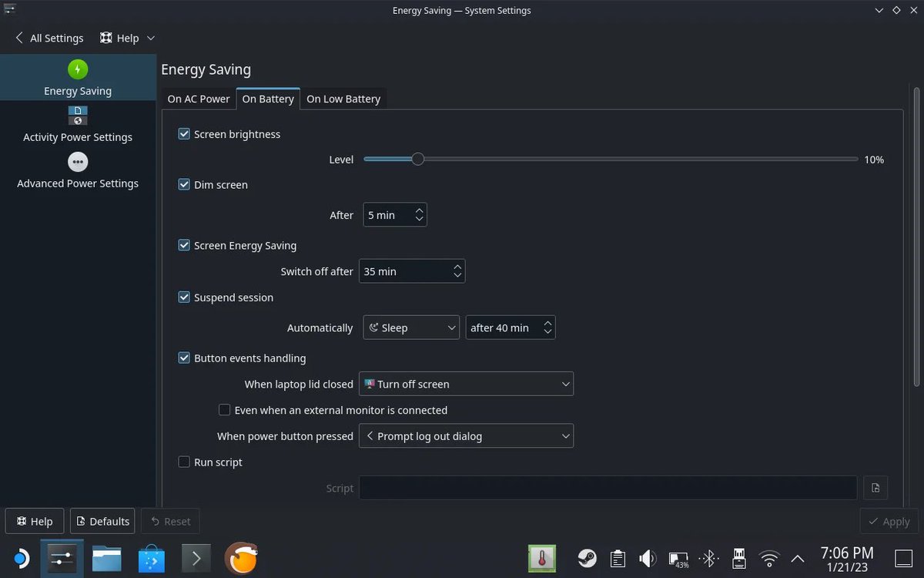Click the script file browse icon button
The width and height of the screenshot is (924, 578).
coord(875,488)
